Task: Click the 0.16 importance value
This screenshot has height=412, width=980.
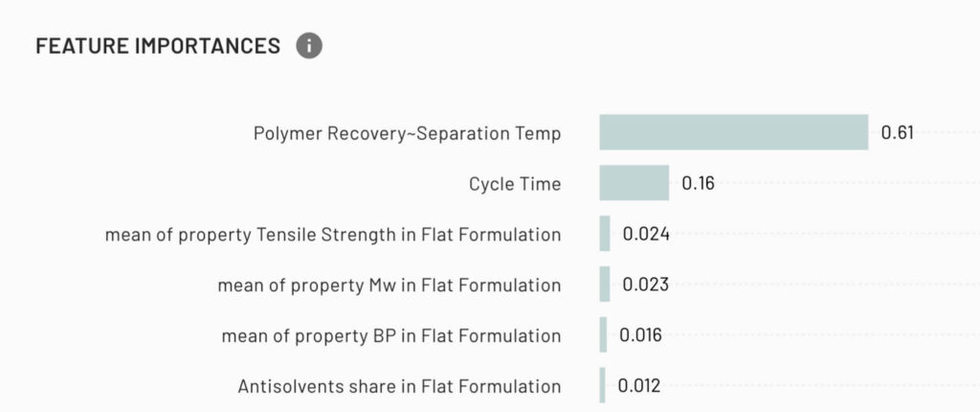Action: point(698,183)
